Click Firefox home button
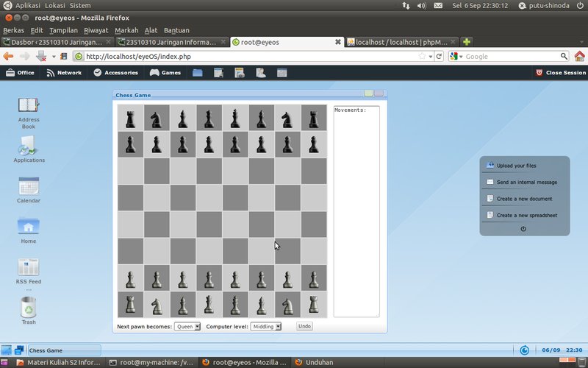This screenshot has width=588, height=368. (579, 57)
